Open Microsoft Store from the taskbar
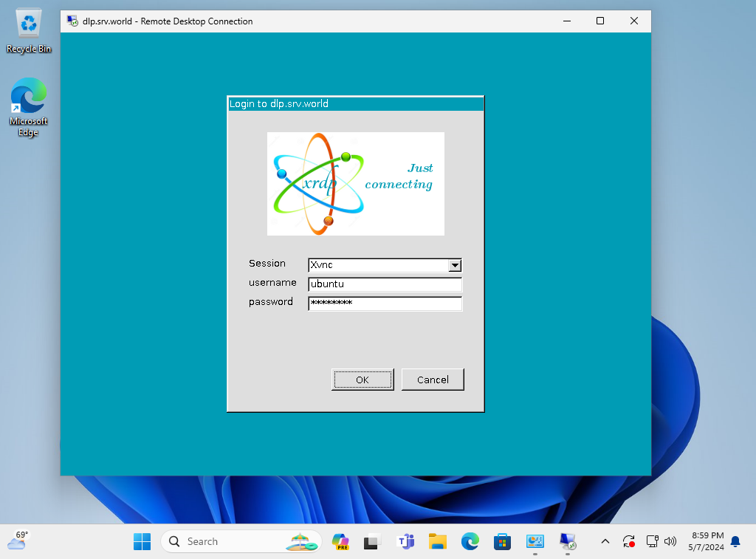756x559 pixels. 503,542
